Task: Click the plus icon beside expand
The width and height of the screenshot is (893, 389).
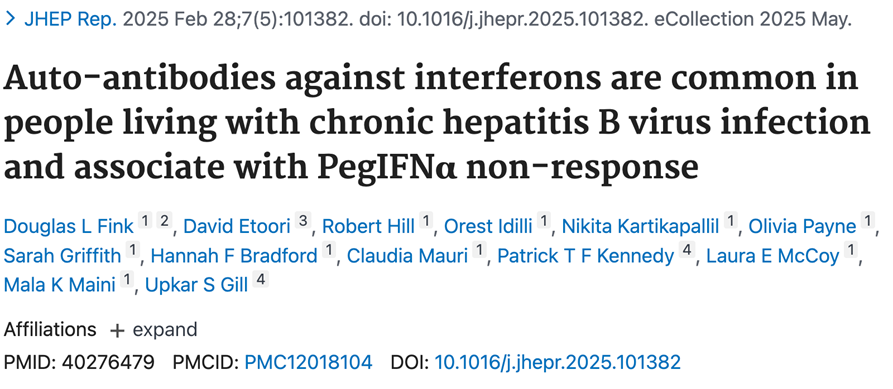Action: click(x=117, y=330)
